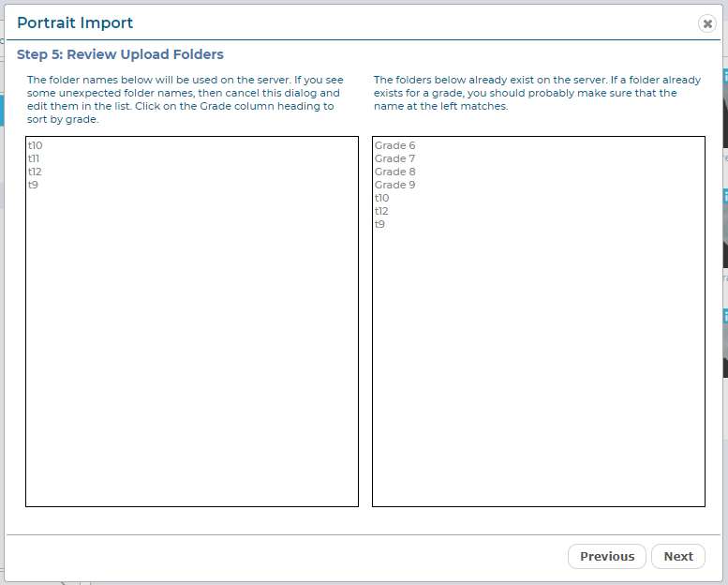Click the Portrait Import dialog title
The height and width of the screenshot is (585, 728).
(x=75, y=22)
